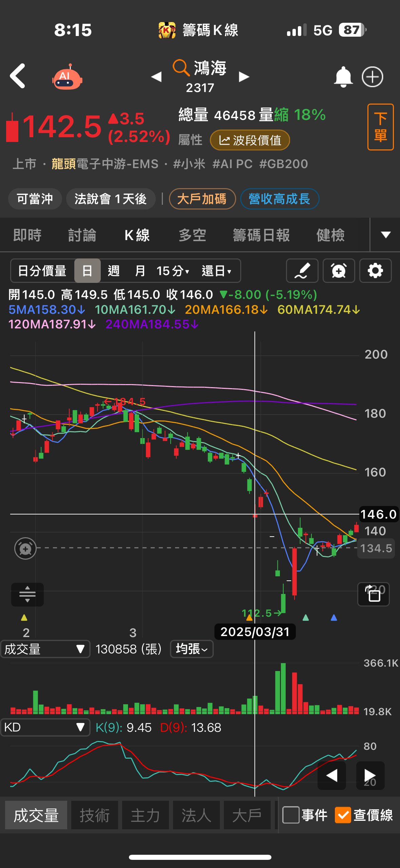Open 均張 dropdown
Image resolution: width=400 pixels, height=868 pixels.
tap(192, 649)
